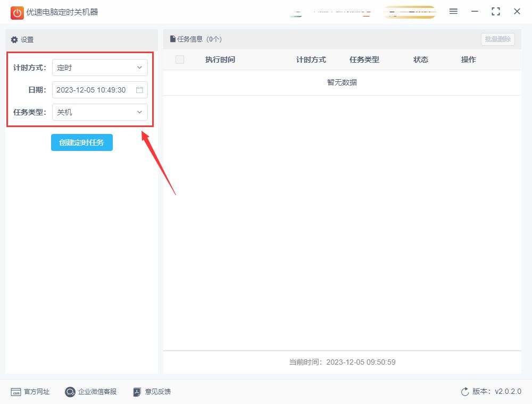Toggle the fullscreen window icon

coord(496,12)
